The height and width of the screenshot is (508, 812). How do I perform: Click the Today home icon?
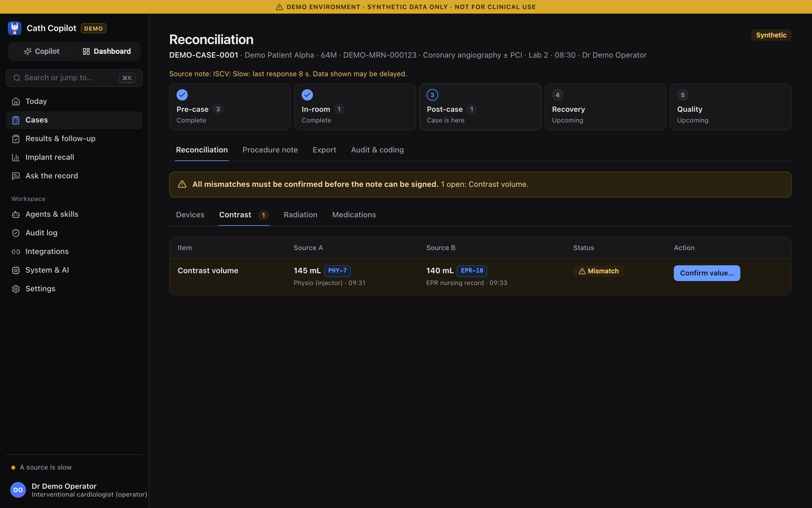[16, 102]
